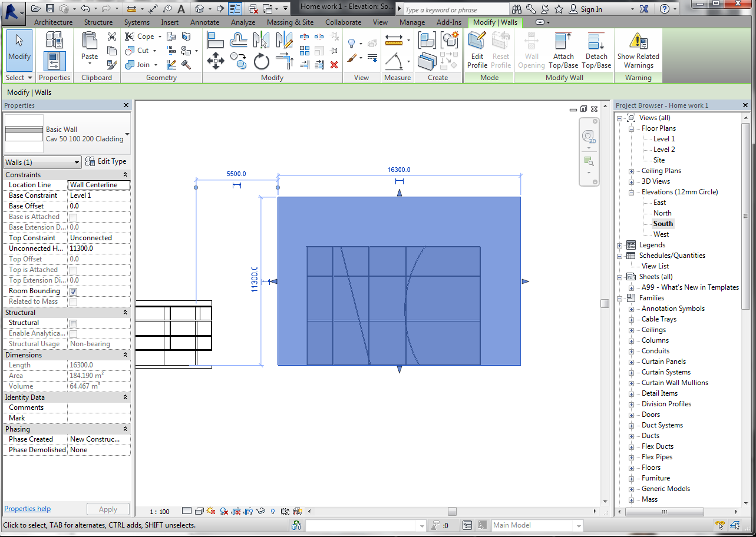The height and width of the screenshot is (537, 756).
Task: Activate the Move tool
Action: pyautogui.click(x=216, y=61)
